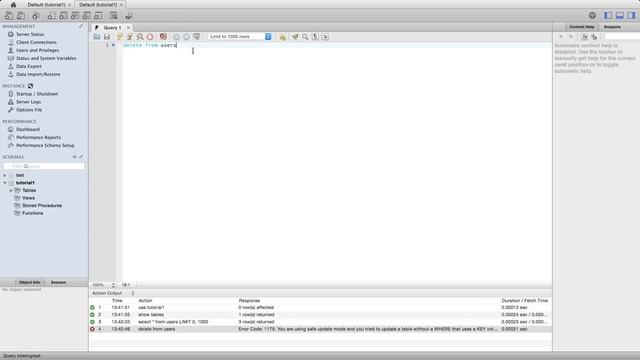The image size is (640, 360).
Task: Click the context help search field
Action: tap(622, 37)
